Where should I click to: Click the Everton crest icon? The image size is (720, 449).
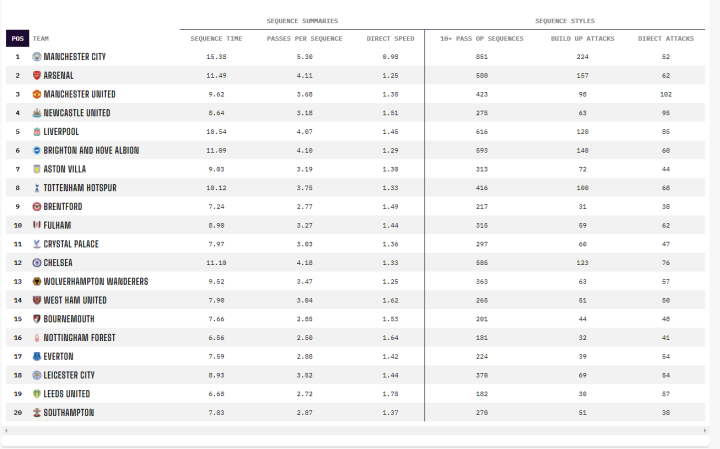(x=37, y=356)
